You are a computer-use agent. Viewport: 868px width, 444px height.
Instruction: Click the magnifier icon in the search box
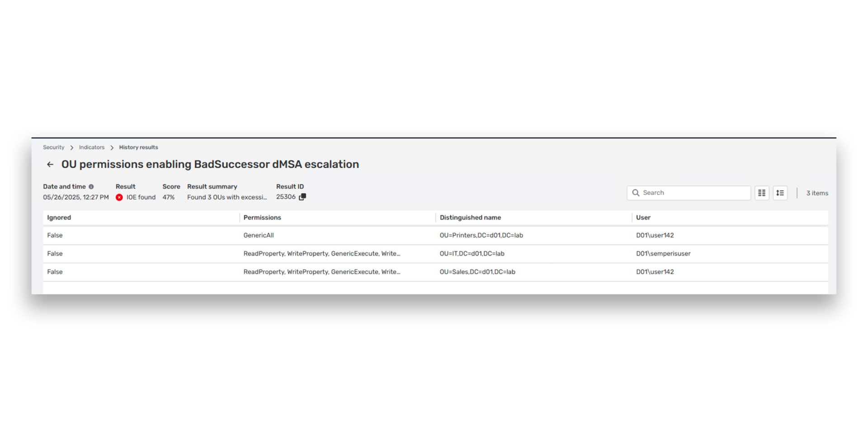point(636,193)
